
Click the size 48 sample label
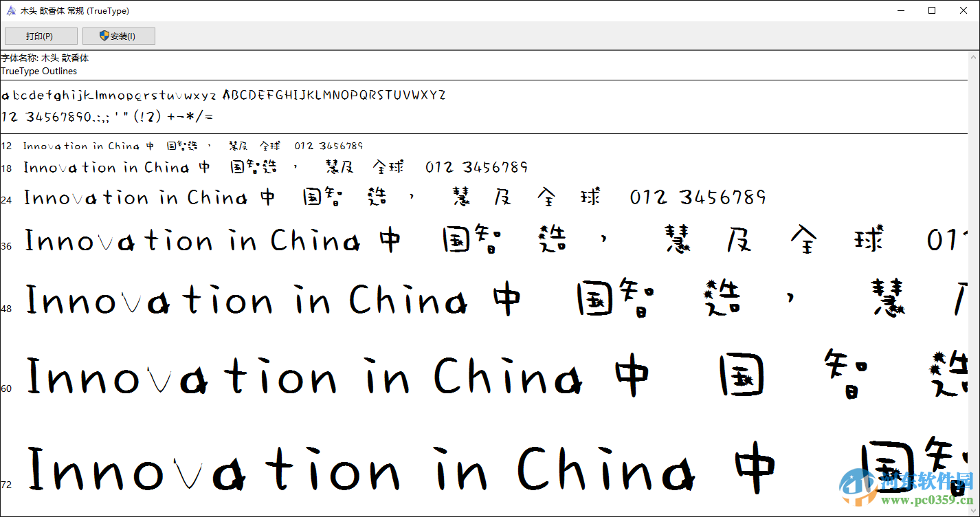(6, 309)
